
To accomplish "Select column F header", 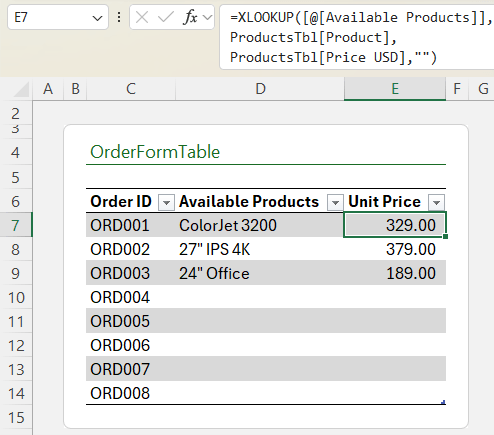I will [457, 89].
